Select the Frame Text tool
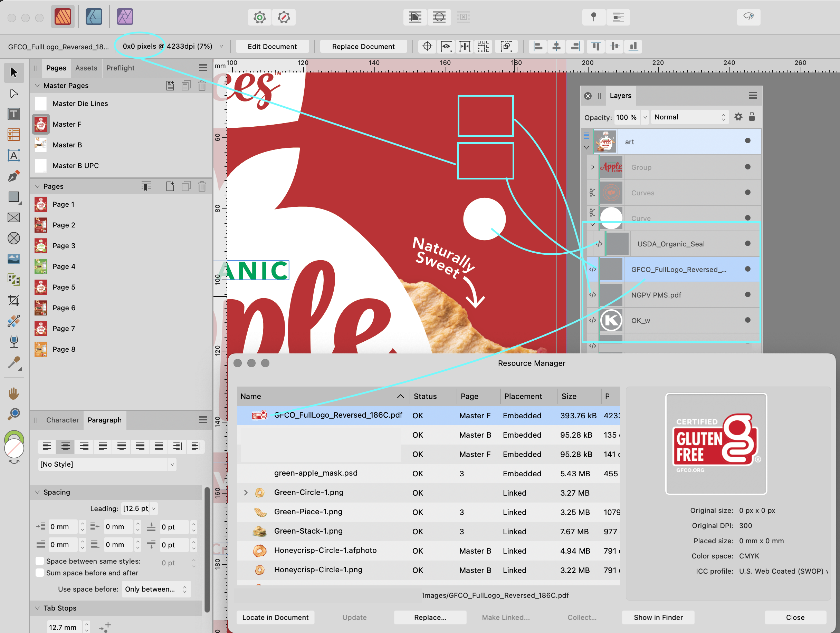The image size is (840, 633). (x=14, y=114)
